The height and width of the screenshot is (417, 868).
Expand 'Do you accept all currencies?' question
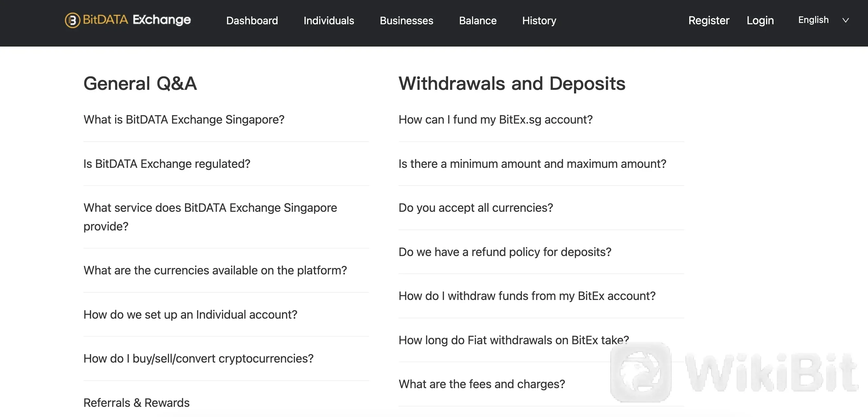tap(541, 208)
